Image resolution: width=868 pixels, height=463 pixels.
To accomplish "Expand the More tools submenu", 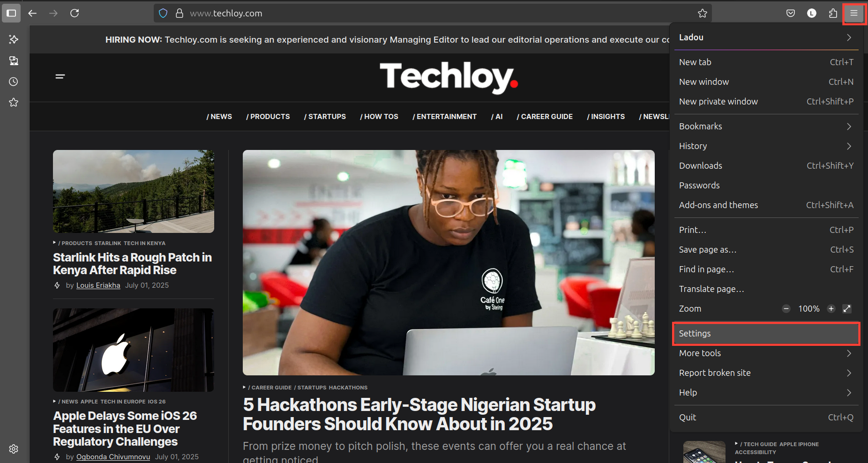I will 766,353.
